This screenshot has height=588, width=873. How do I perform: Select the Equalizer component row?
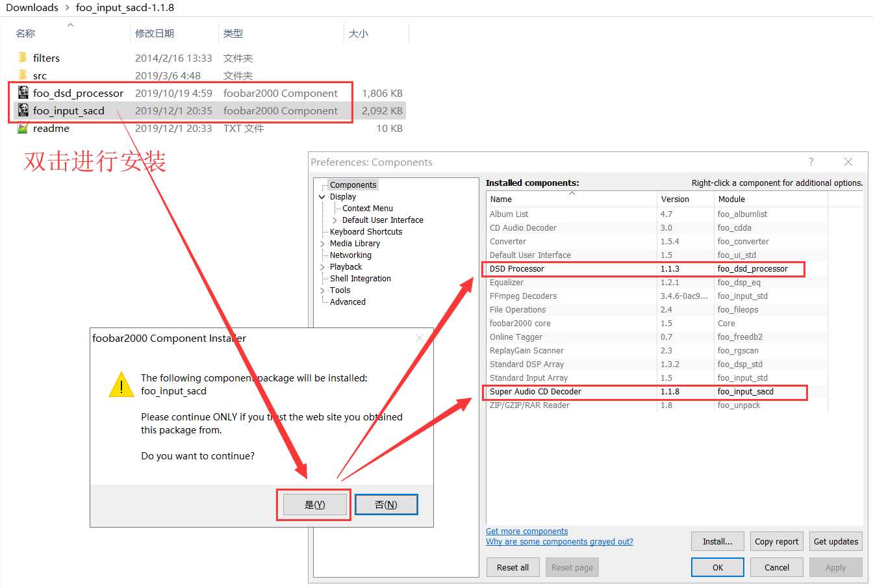pos(657,282)
